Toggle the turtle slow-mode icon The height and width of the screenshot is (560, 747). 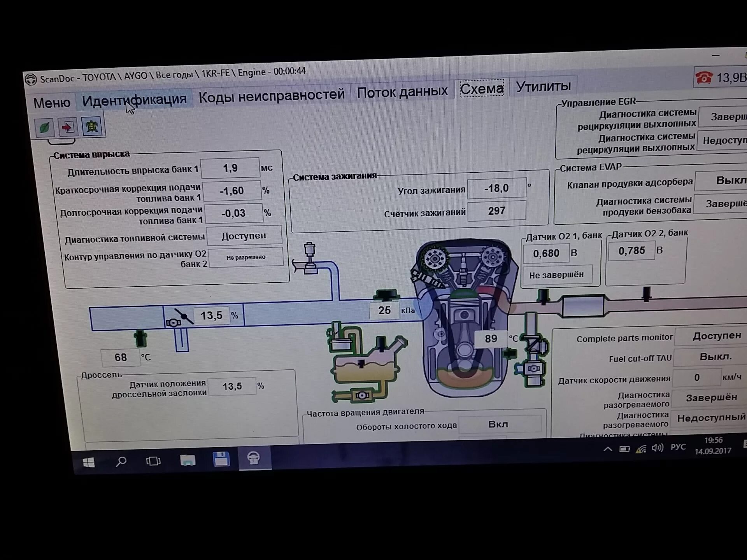click(92, 126)
